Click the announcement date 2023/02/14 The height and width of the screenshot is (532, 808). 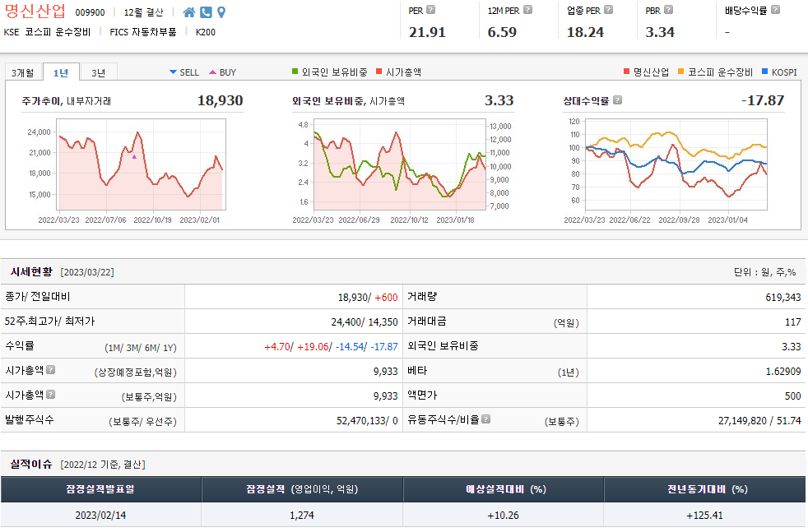click(x=100, y=515)
